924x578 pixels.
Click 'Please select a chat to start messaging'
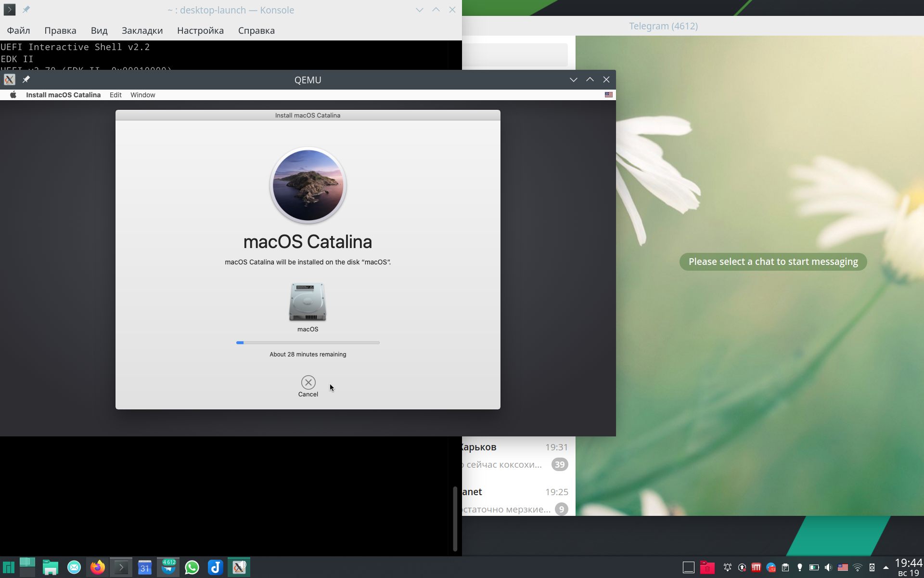coord(773,262)
